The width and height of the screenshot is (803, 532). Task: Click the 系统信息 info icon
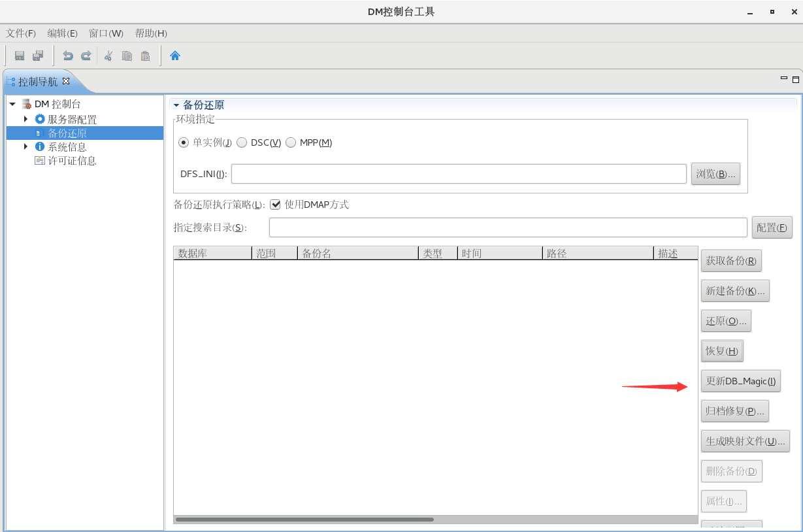(x=40, y=146)
